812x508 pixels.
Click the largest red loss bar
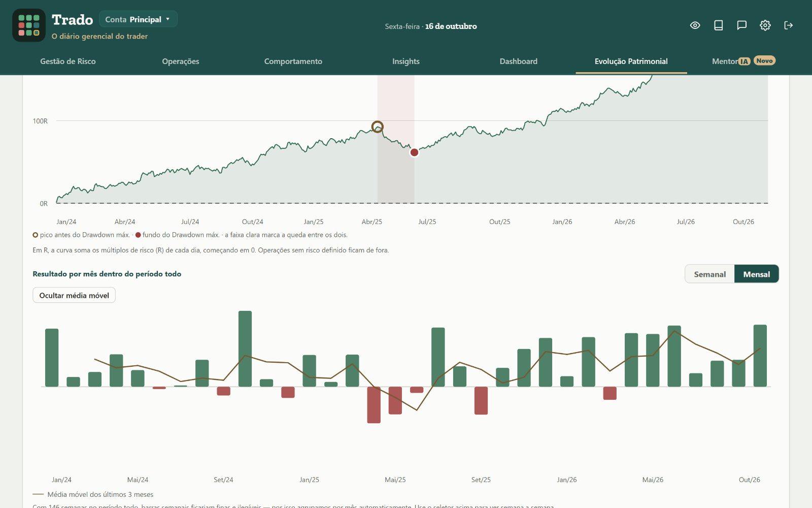click(374, 405)
